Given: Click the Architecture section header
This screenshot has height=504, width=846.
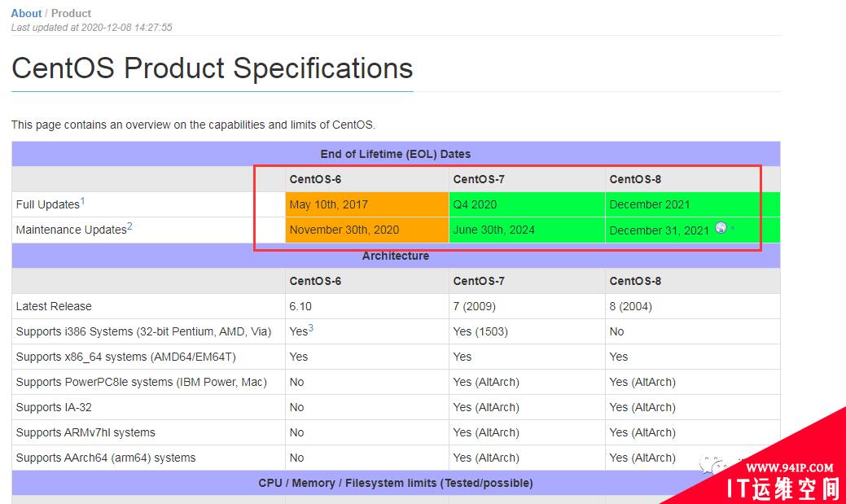Looking at the screenshot, I should pyautogui.click(x=396, y=256).
